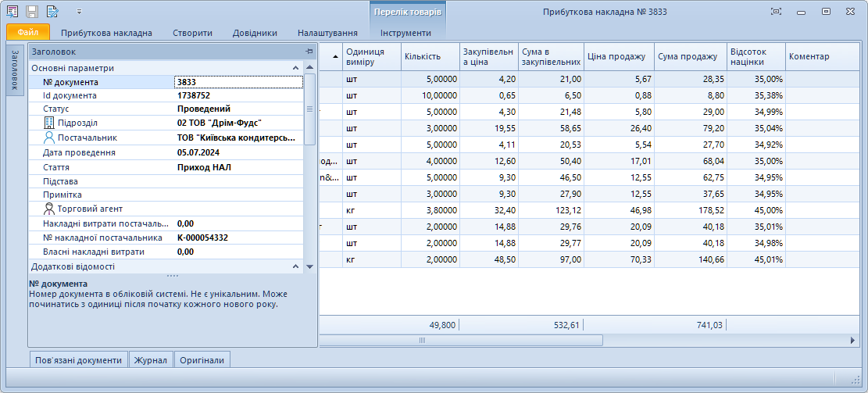Open the Довідники ribbon tab
This screenshot has width=868, height=393.
255,33
